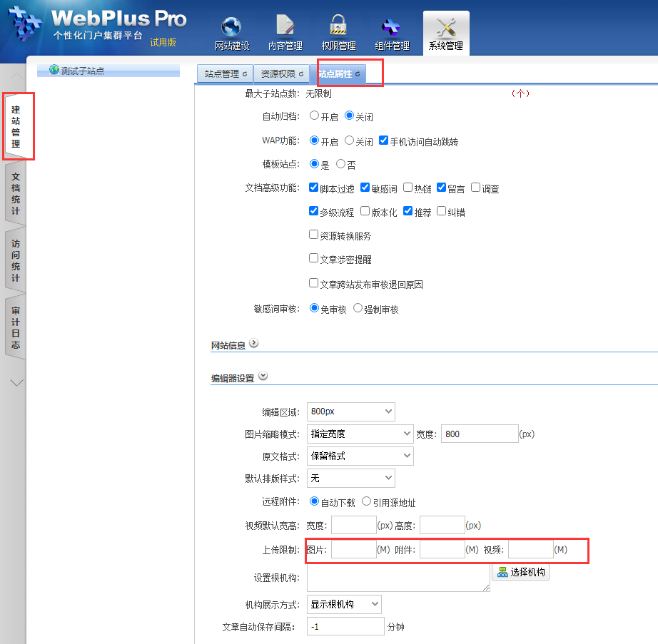658x644 pixels.
Task: Click the globe icon beside 测试子站点
Action: click(54, 70)
